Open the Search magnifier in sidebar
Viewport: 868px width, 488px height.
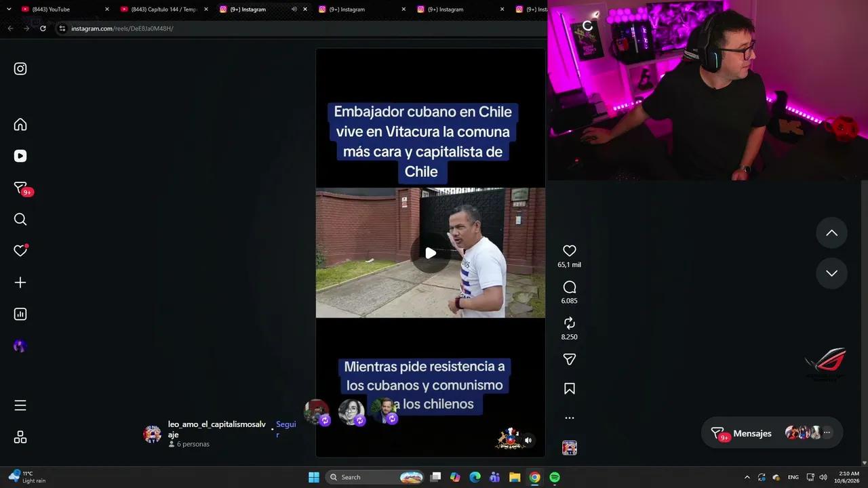(20, 219)
